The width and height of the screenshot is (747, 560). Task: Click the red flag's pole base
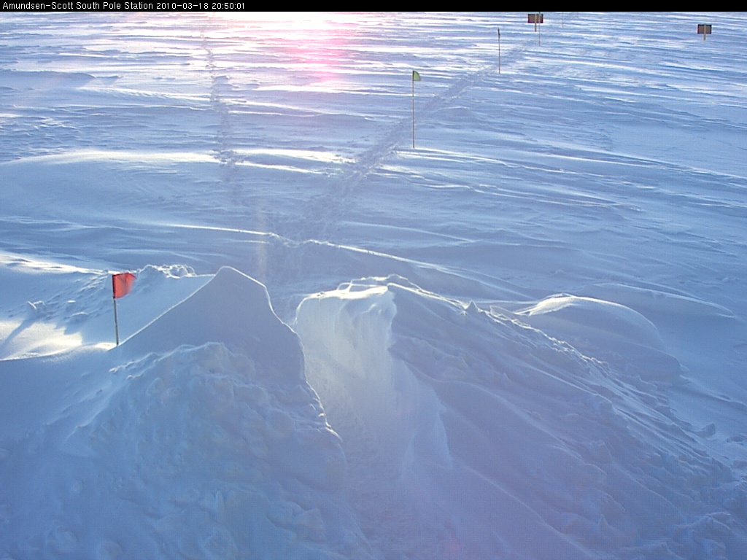(117, 343)
